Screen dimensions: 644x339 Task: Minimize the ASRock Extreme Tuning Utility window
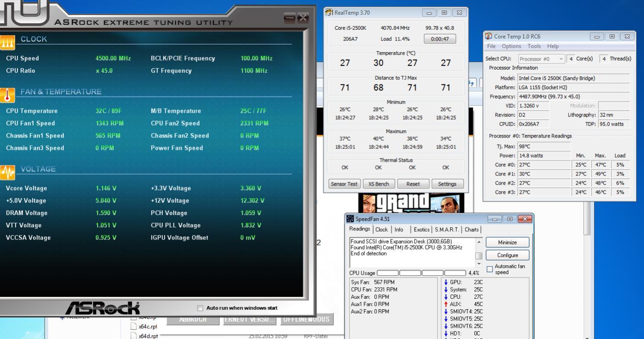point(290,18)
